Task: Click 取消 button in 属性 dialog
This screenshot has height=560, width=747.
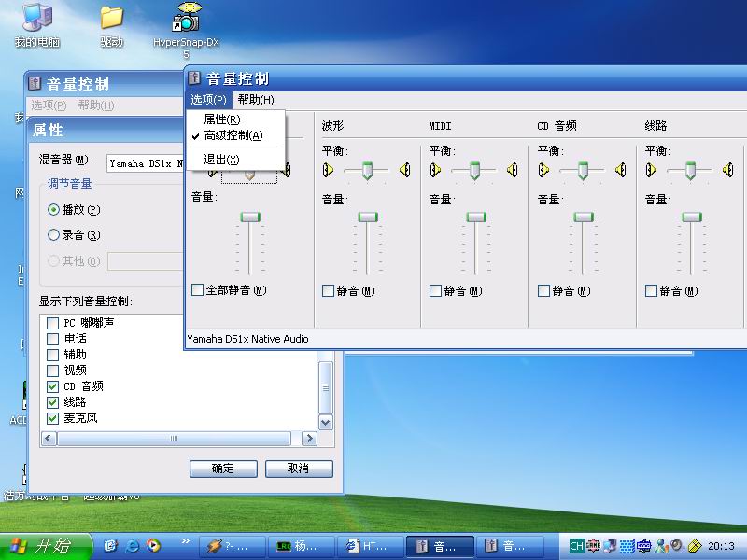Action: 299,469
